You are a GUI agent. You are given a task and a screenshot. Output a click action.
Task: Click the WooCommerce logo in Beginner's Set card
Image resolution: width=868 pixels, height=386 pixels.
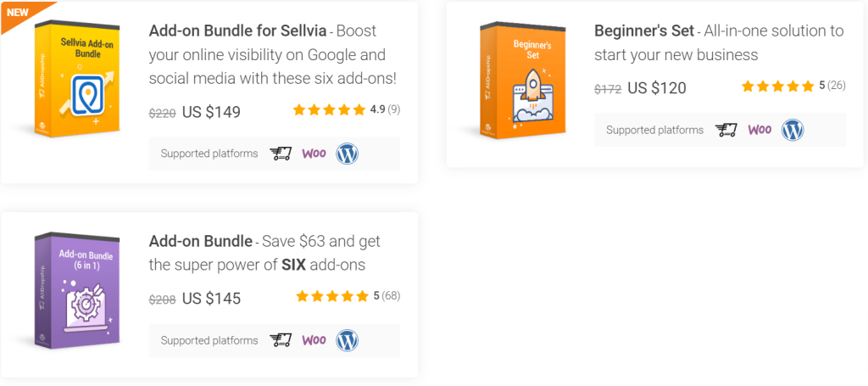759,130
